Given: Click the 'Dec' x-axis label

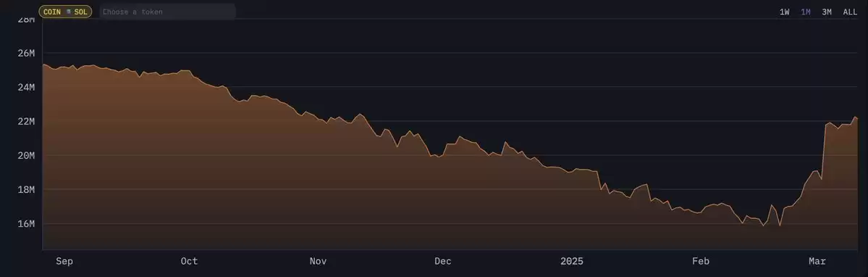Looking at the screenshot, I should point(443,261).
